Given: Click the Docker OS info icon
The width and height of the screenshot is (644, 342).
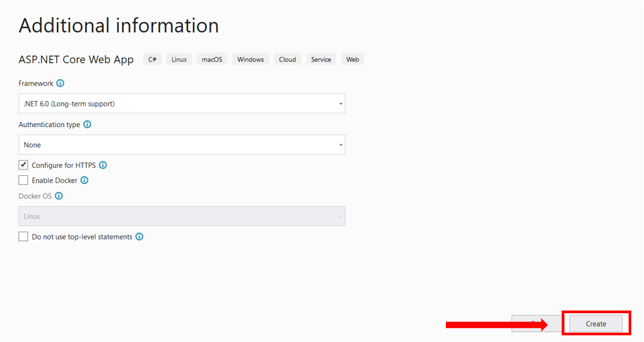Looking at the screenshot, I should tap(59, 196).
